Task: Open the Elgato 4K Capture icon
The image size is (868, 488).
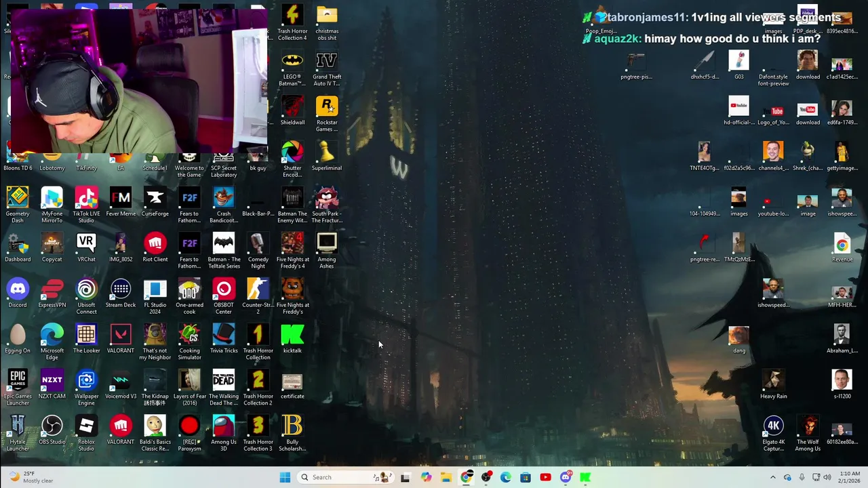Action: click(774, 433)
